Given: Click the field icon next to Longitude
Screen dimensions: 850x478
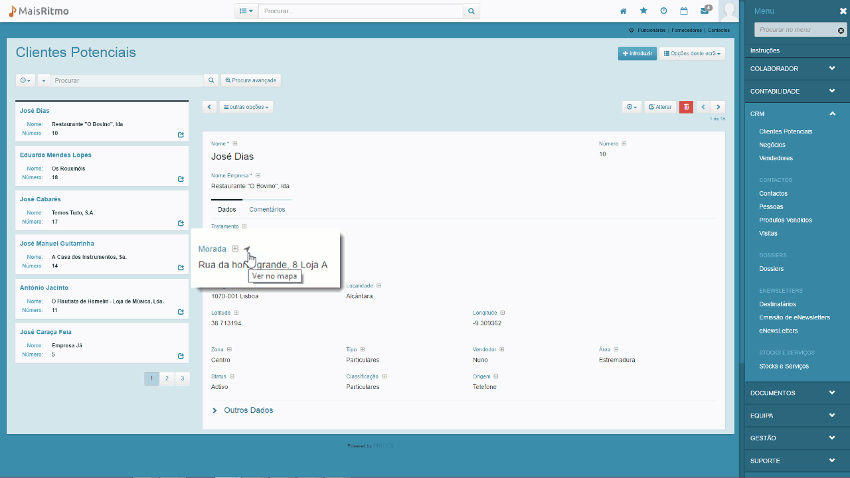Looking at the screenshot, I should (503, 313).
